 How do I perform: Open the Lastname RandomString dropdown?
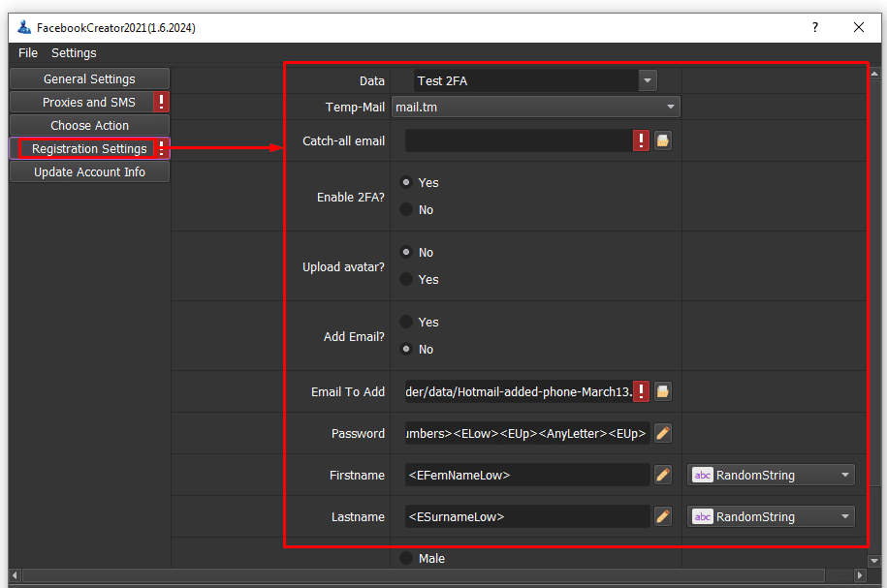[771, 516]
